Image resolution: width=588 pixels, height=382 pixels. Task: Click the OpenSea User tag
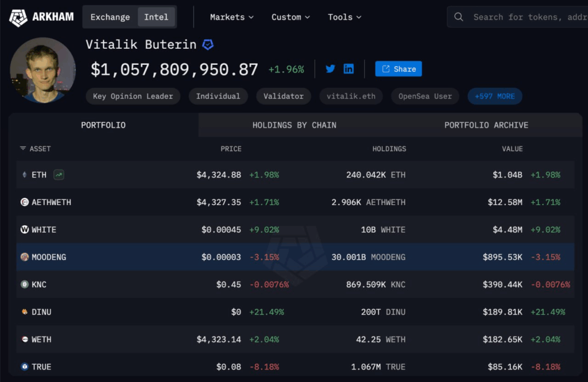[425, 97]
